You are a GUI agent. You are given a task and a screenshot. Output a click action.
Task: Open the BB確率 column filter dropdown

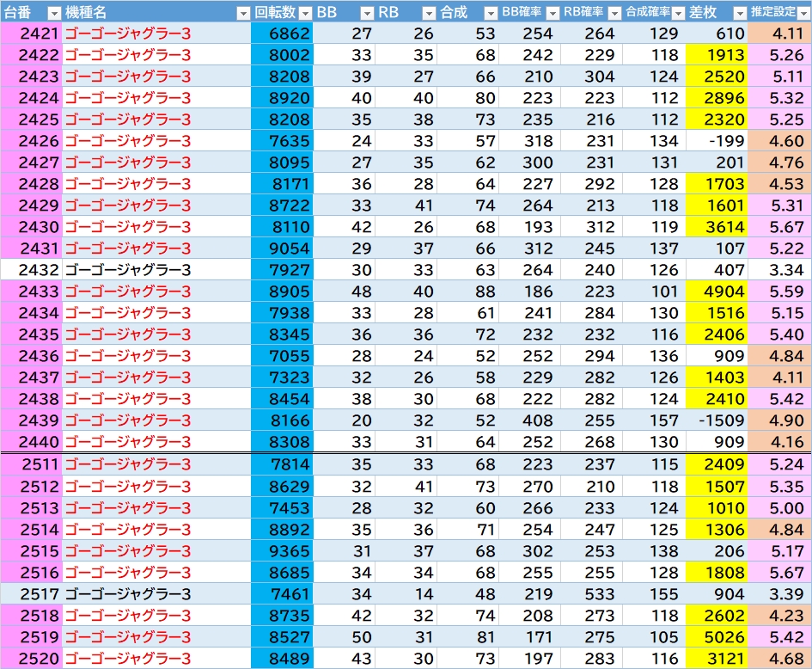point(553,13)
